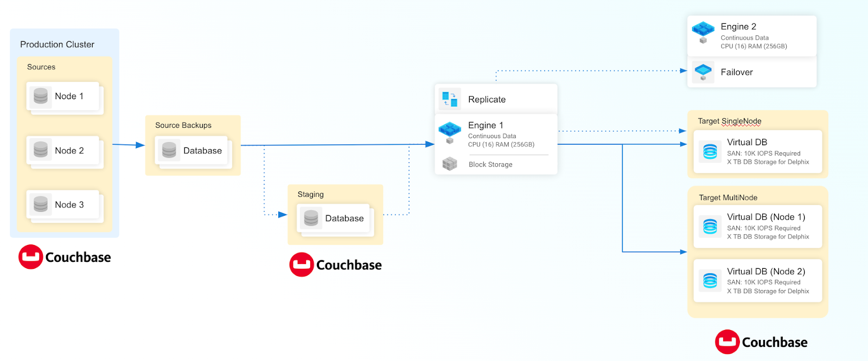
Task: Select the Source Backups heading text
Action: pyautogui.click(x=183, y=125)
